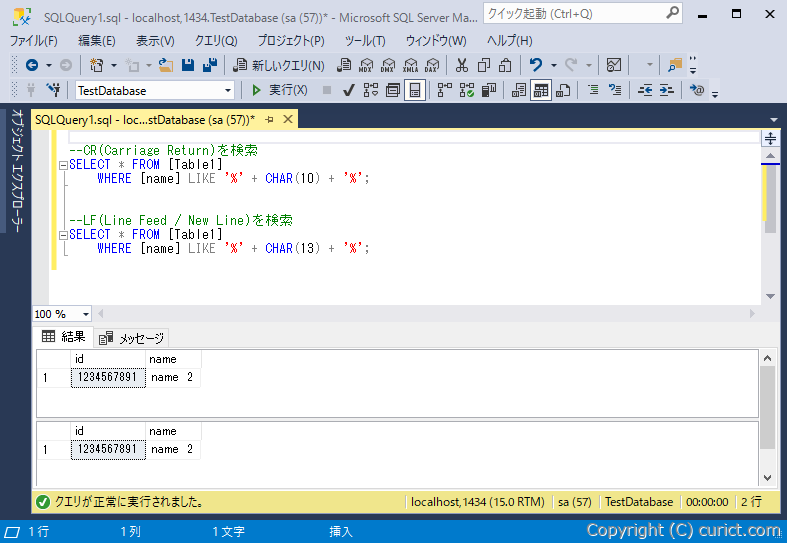Open the ウィンドウ(W) menu
The height and width of the screenshot is (543, 787).
(x=436, y=41)
